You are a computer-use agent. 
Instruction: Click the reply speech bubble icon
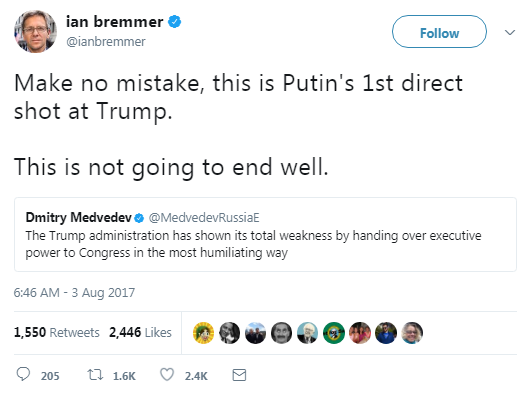(x=23, y=374)
